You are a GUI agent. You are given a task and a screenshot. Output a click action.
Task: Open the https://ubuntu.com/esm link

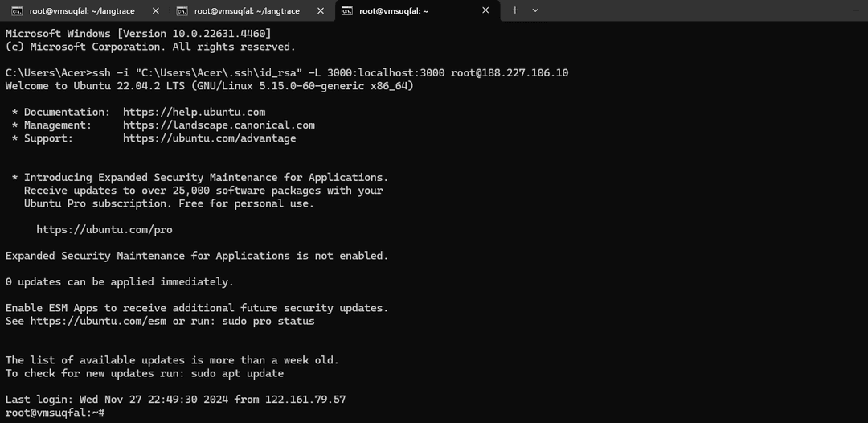(x=98, y=321)
